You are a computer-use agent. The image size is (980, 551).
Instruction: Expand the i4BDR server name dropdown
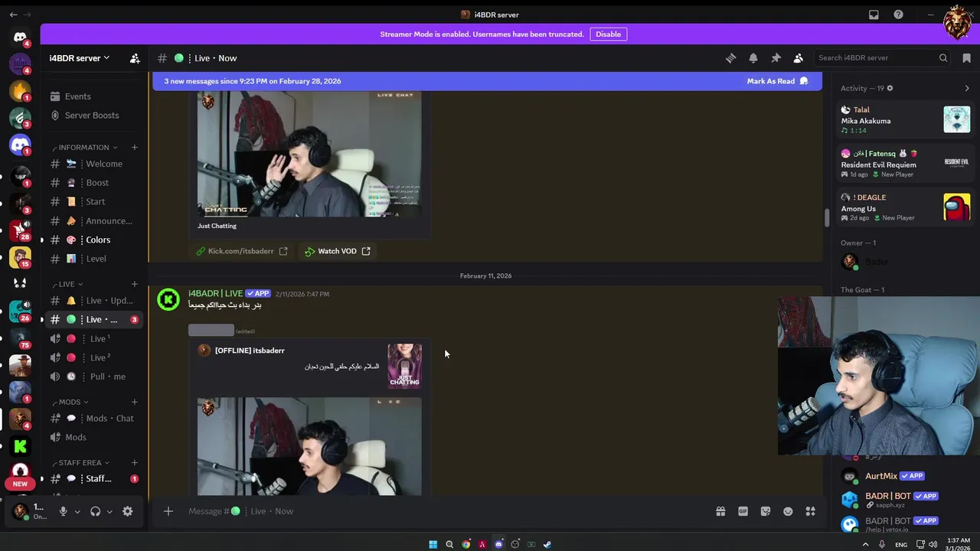(80, 58)
